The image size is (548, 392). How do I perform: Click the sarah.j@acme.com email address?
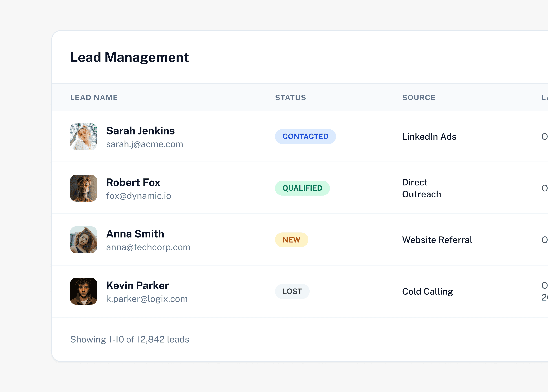click(x=144, y=144)
